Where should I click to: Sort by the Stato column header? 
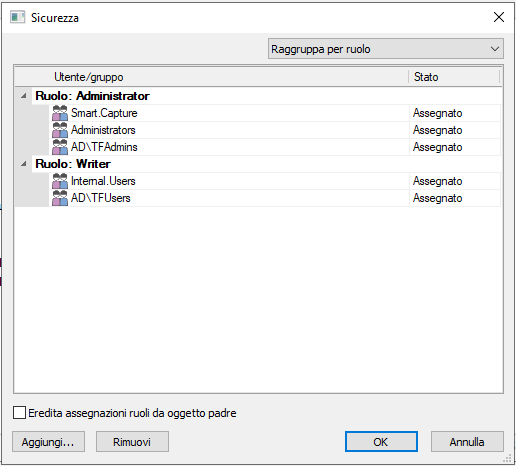(x=454, y=77)
